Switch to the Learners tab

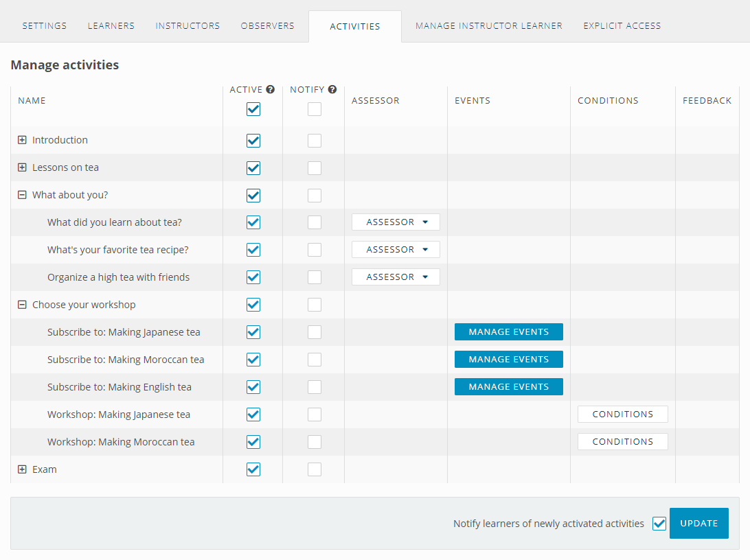tap(111, 26)
